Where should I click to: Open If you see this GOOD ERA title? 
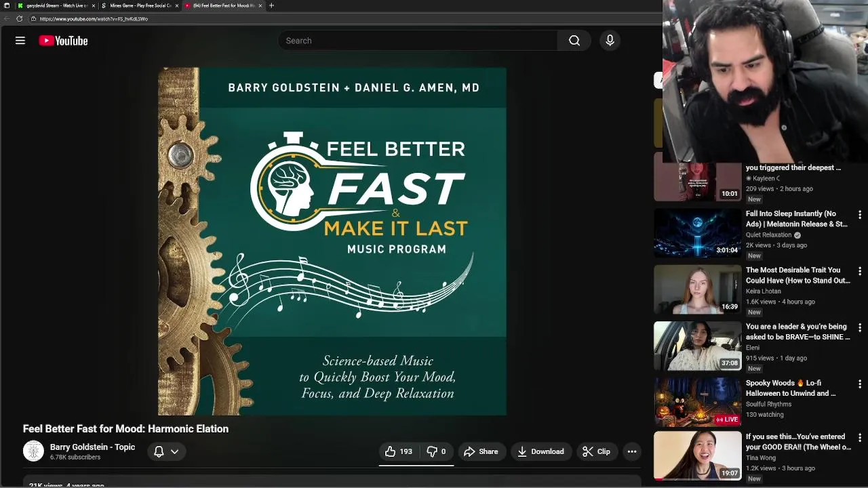(798, 442)
